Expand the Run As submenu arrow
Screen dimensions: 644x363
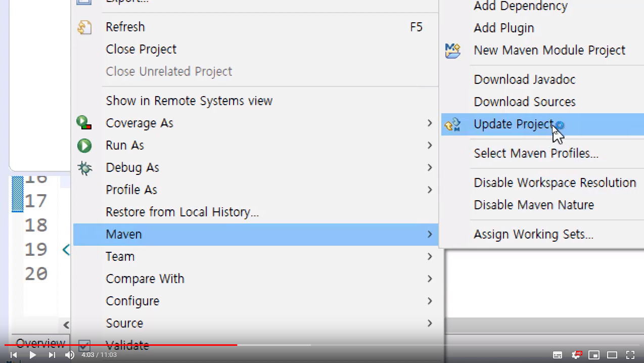pos(429,145)
